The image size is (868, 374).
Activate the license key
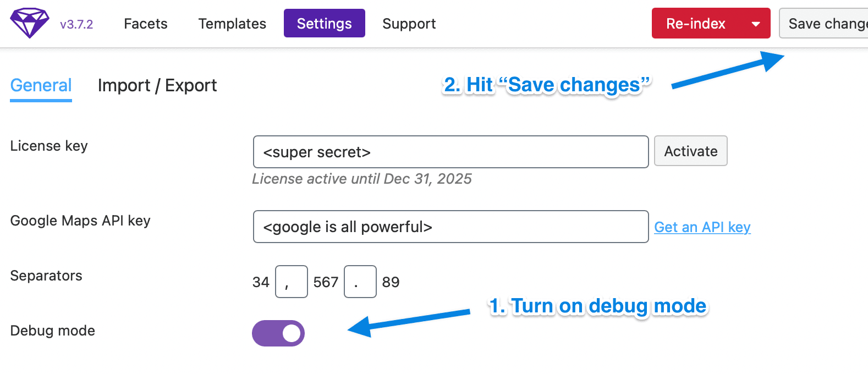(x=691, y=151)
